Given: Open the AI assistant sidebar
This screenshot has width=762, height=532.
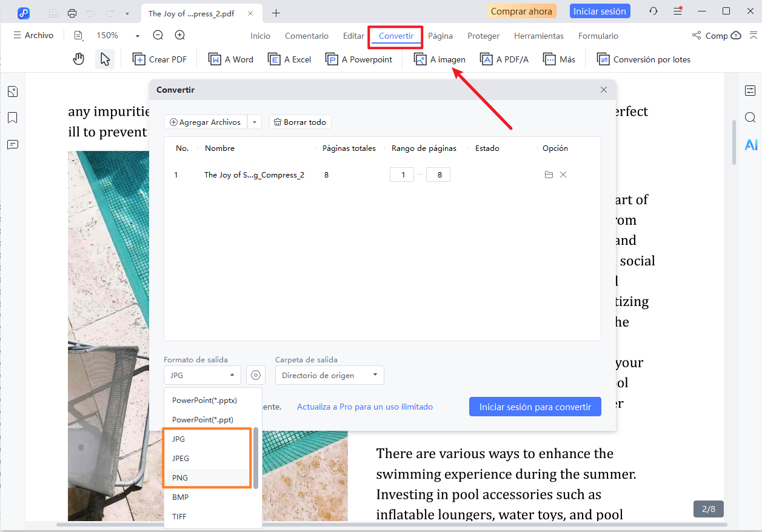Looking at the screenshot, I should 750,144.
